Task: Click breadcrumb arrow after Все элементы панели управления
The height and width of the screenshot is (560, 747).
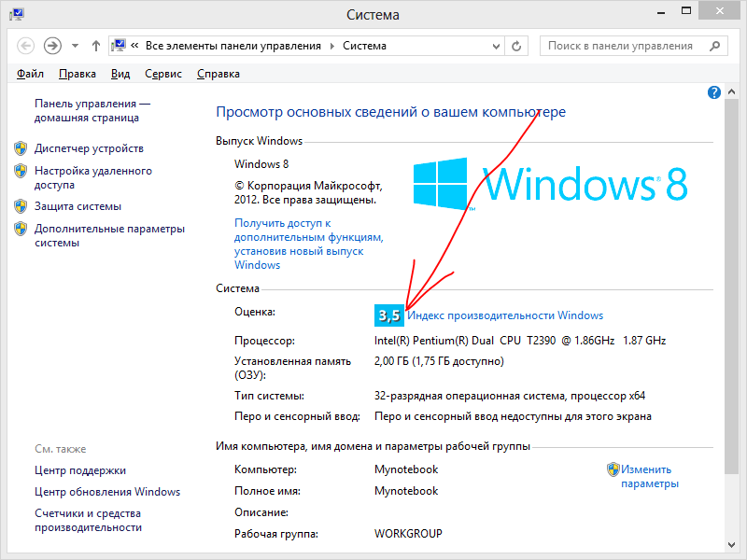Action: (x=332, y=46)
